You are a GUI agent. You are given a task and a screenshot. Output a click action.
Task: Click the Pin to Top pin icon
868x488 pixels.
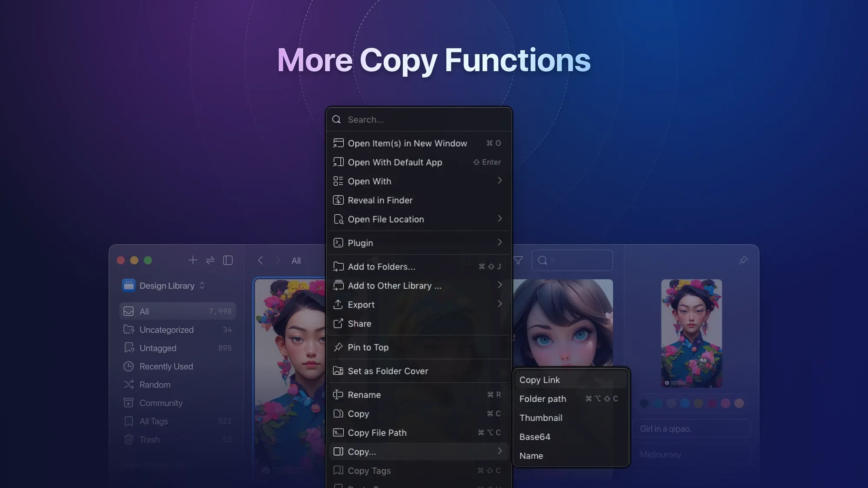[x=338, y=347]
